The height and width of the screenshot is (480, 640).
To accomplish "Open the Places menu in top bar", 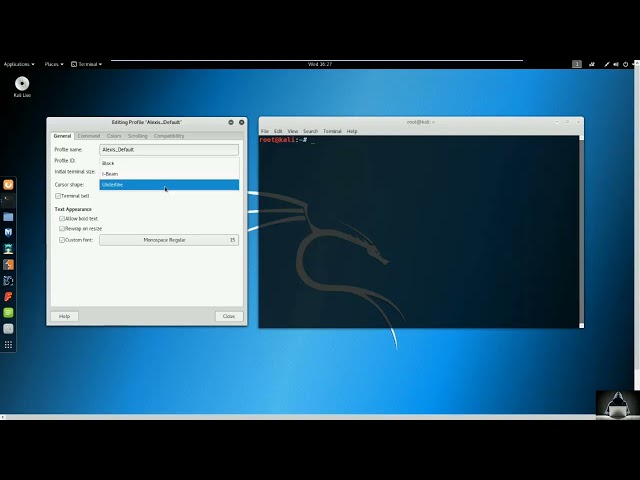I will click(x=54, y=64).
